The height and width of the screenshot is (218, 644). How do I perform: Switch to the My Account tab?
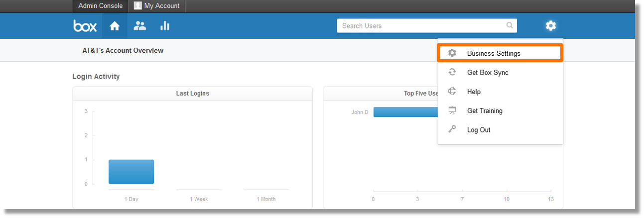click(x=157, y=6)
